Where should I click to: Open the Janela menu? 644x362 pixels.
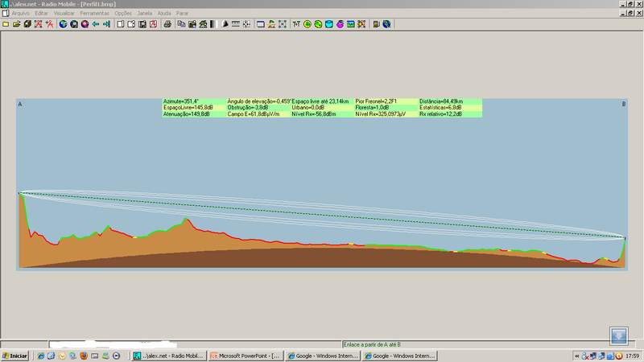click(x=145, y=14)
